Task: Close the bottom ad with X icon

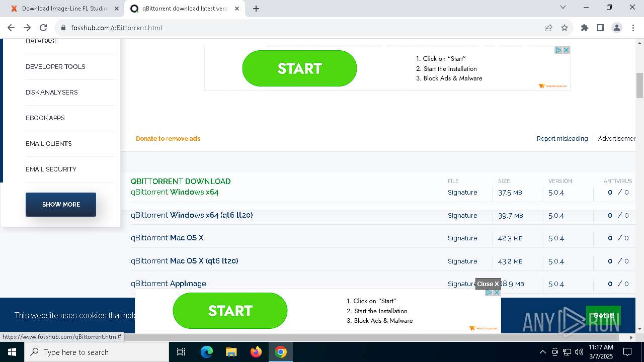Action: coord(497,292)
